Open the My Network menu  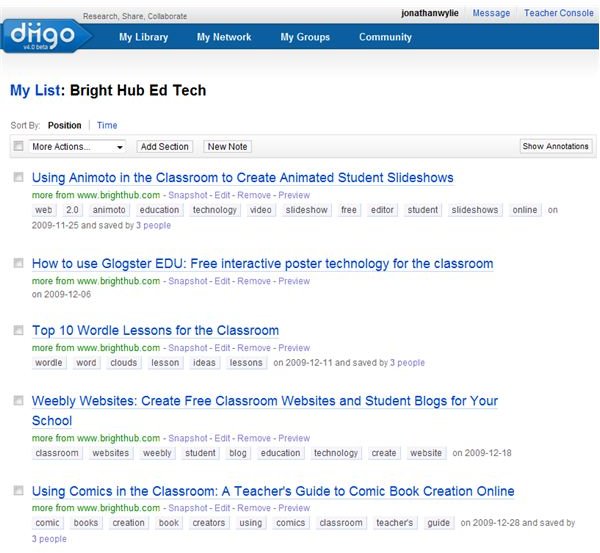(224, 37)
